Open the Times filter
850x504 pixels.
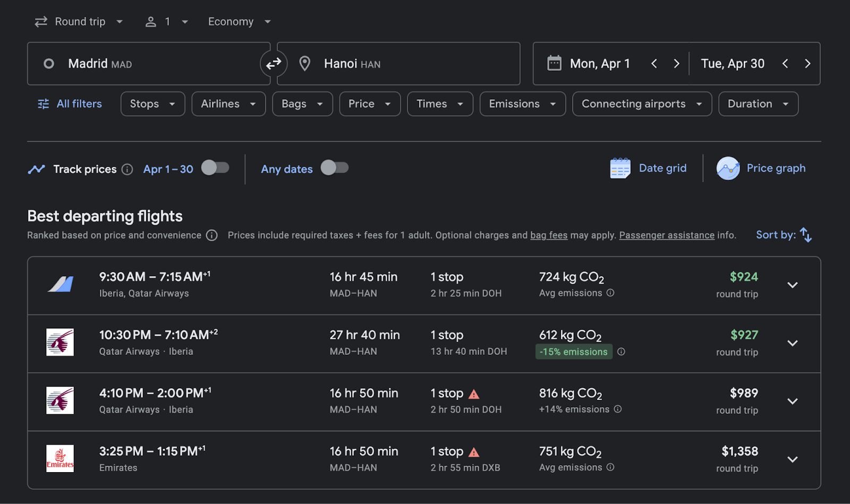440,104
